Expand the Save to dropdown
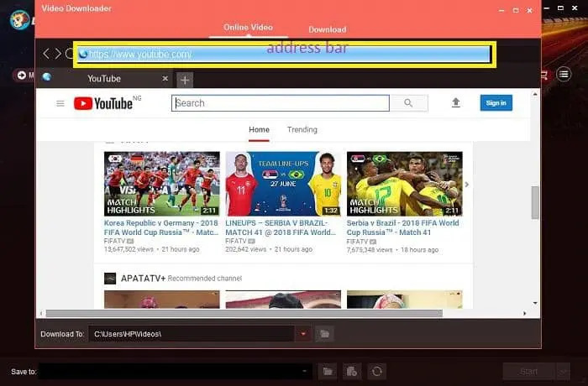 click(x=306, y=371)
